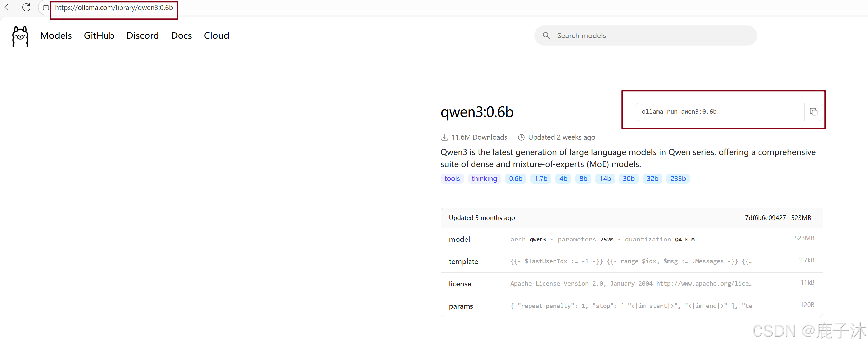Click the downloads icon next to 11.6M
The image size is (868, 345).
[x=445, y=137]
